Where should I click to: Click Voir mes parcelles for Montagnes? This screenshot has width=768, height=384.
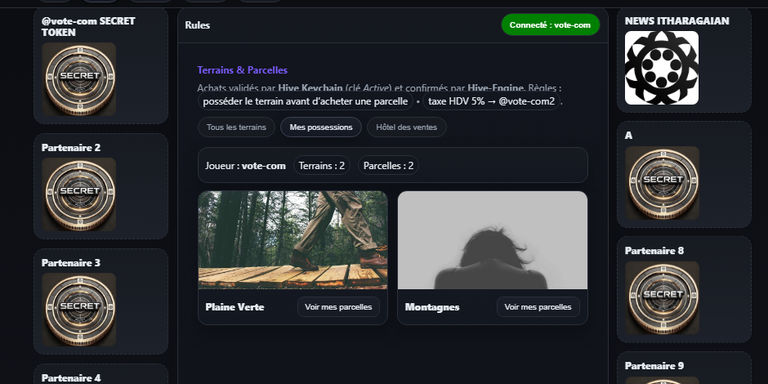[538, 307]
